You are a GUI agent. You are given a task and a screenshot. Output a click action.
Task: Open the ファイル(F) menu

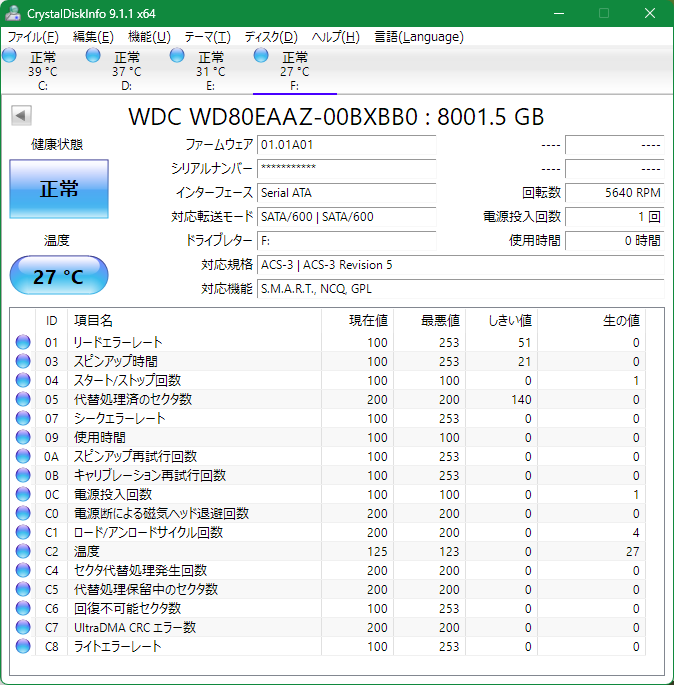coord(33,37)
